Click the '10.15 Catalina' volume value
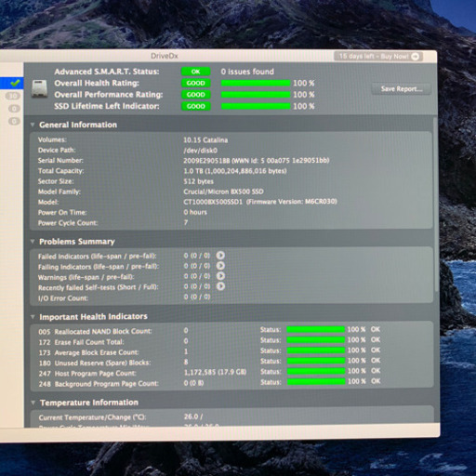476x476 pixels. coord(205,140)
